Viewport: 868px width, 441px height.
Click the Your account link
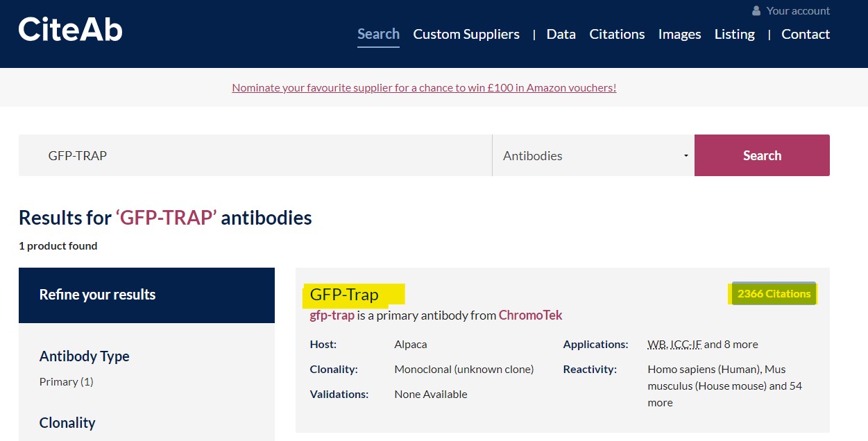(x=798, y=11)
